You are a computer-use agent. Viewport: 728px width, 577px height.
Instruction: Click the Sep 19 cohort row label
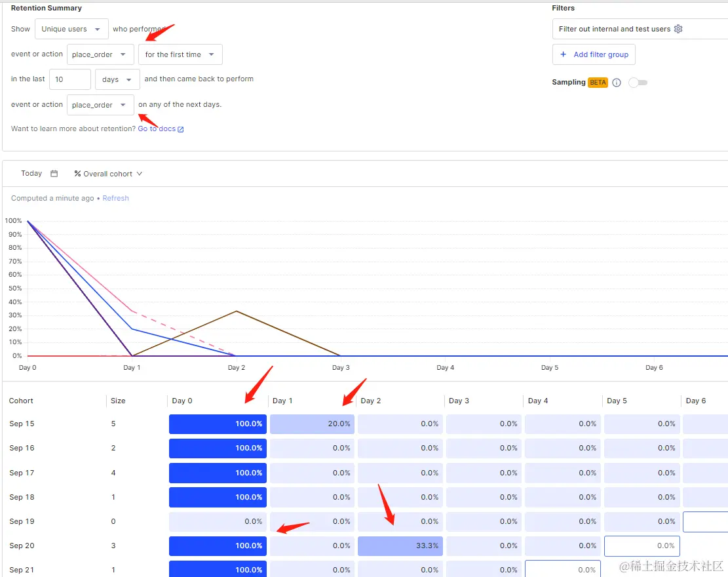coord(22,521)
